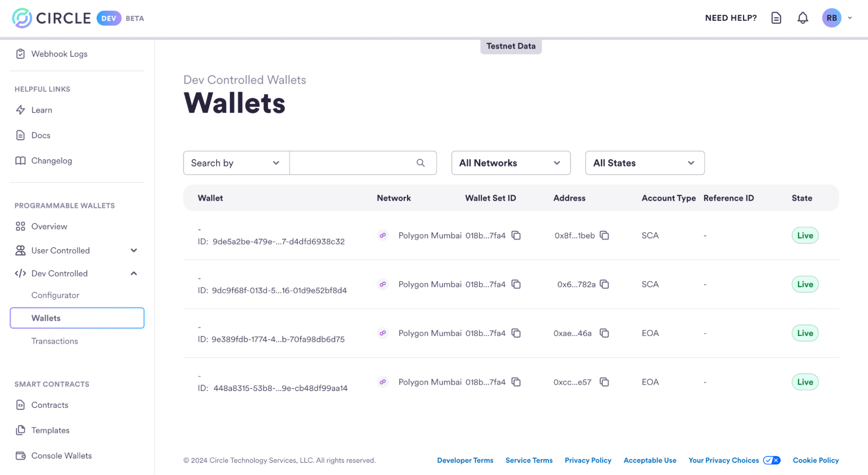
Task: Open Console Wallets in the sidebar
Action: click(x=62, y=455)
